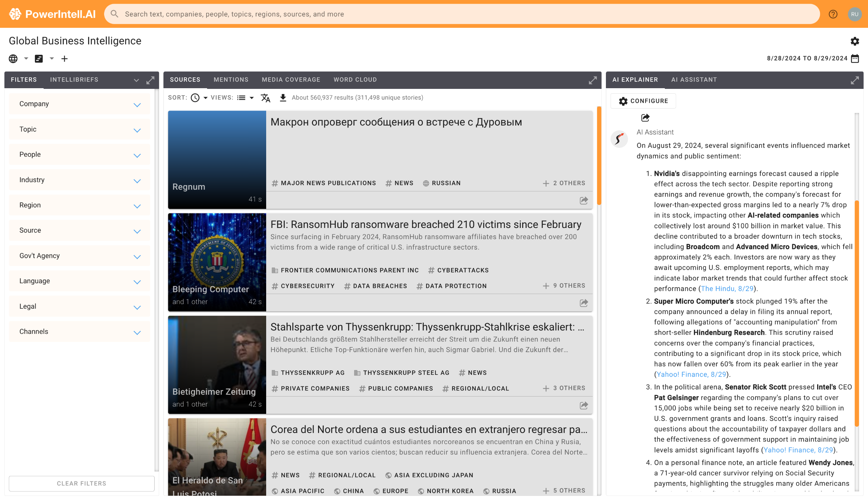This screenshot has width=868, height=500.
Task: Click the dashboard settings gear icon
Action: pos(855,41)
